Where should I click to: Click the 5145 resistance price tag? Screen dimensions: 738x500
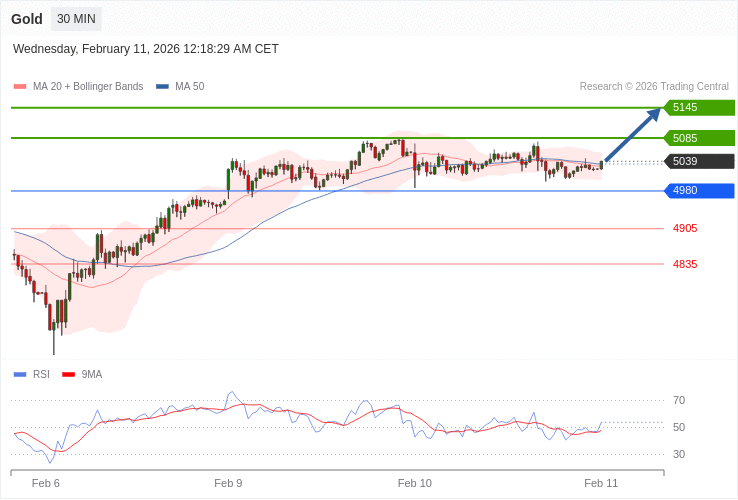699,108
